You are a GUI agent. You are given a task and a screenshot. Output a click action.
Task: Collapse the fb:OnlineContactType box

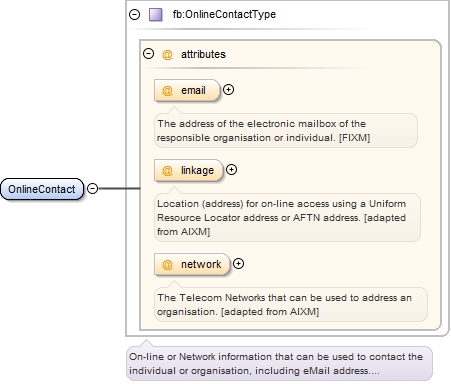134,14
